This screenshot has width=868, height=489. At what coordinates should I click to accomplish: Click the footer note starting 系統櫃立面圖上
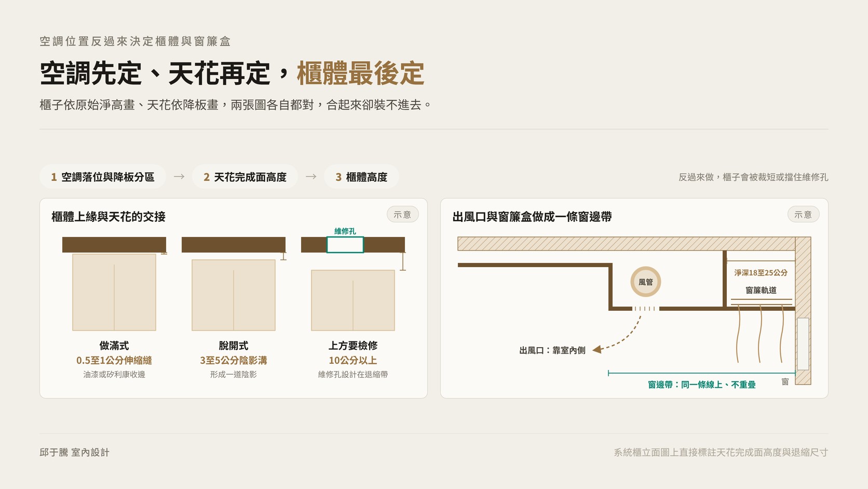coord(721,452)
